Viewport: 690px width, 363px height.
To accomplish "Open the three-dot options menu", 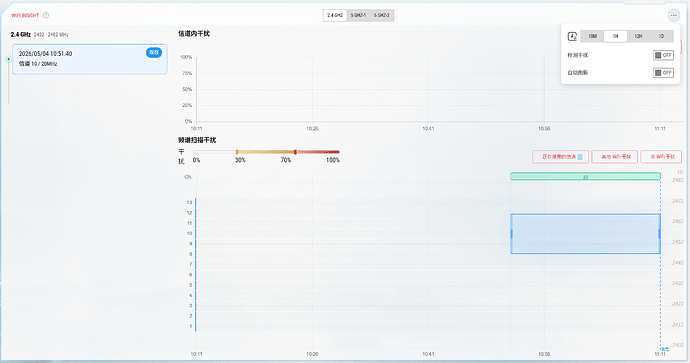I will tap(673, 15).
